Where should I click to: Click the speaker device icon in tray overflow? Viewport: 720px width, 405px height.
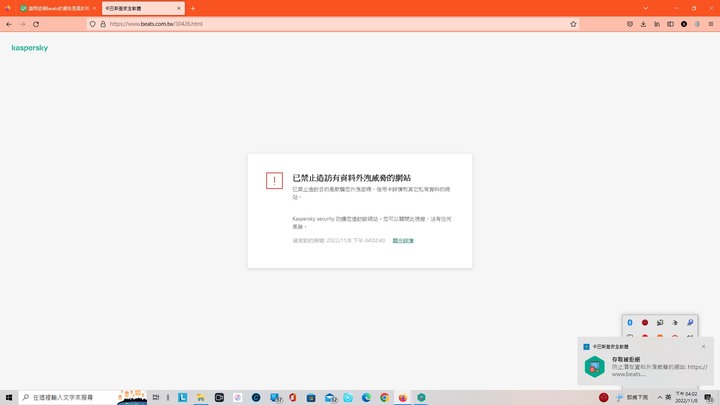tap(660, 323)
